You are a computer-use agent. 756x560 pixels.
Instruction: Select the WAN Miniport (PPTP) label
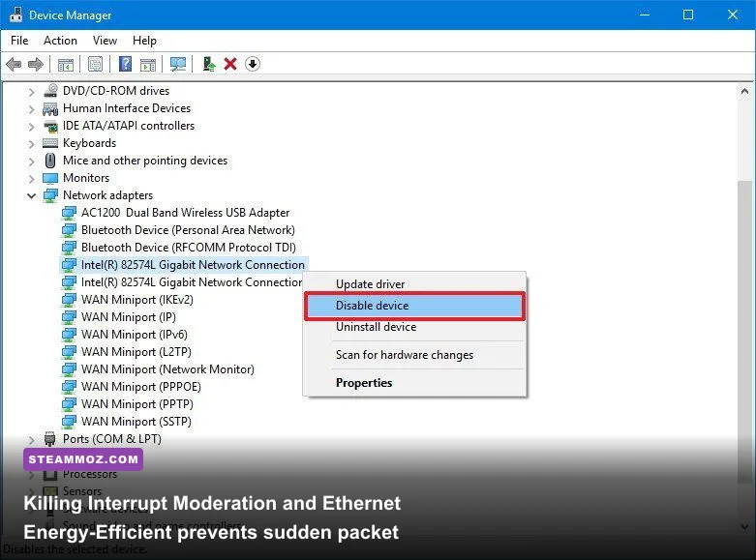(137, 404)
